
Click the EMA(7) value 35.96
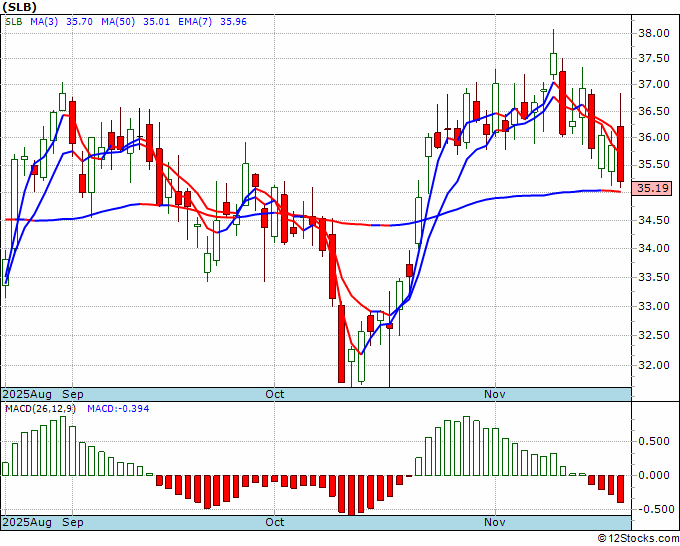coord(233,21)
